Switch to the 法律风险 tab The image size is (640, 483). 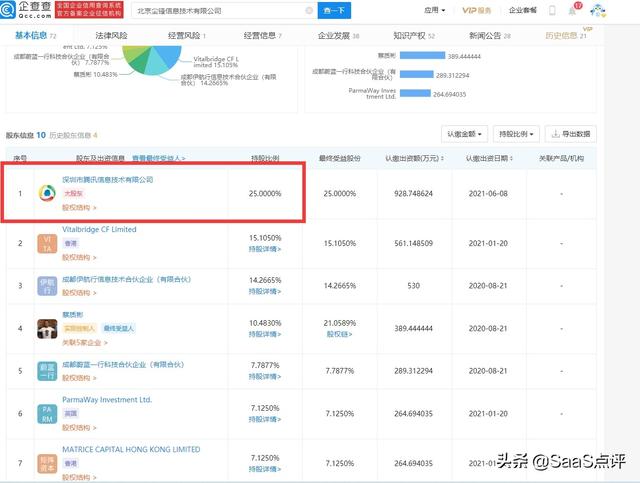[x=111, y=36]
